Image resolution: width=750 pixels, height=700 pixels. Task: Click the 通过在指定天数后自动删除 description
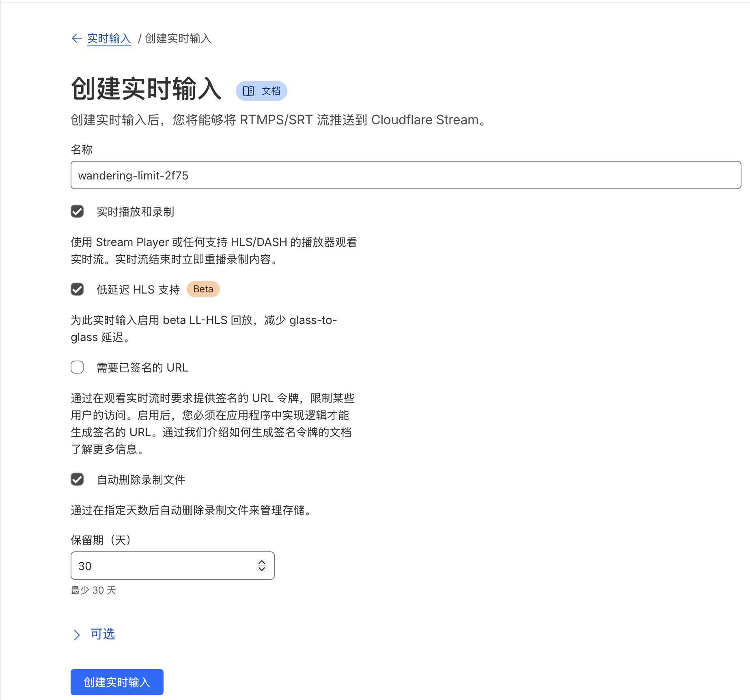[x=192, y=510]
